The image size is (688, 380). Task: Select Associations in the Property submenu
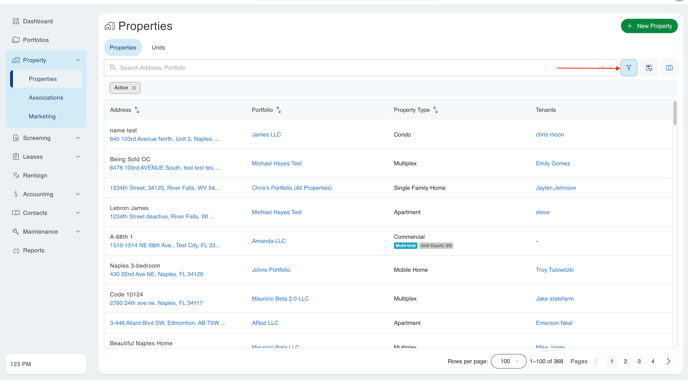pos(46,98)
